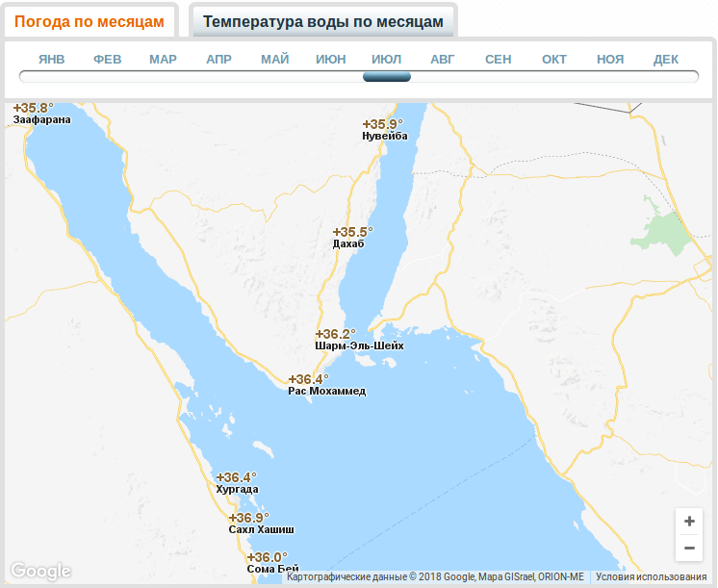Select month ОКТ

pos(554,60)
